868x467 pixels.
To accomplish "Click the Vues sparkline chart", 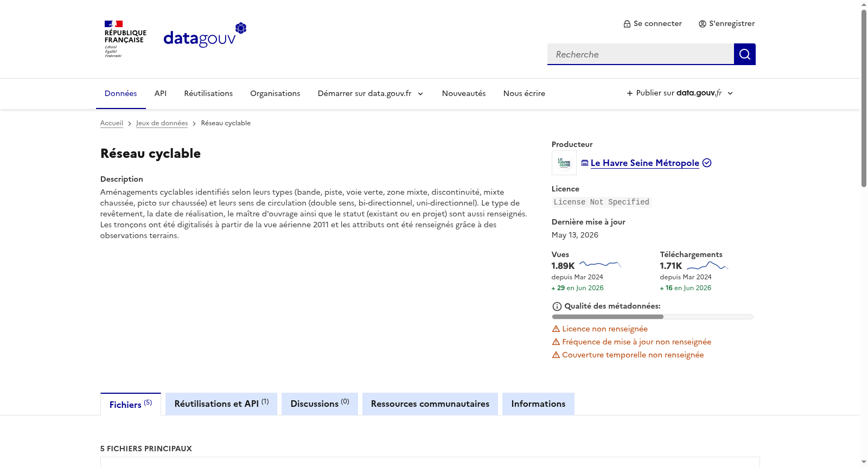I will click(600, 265).
